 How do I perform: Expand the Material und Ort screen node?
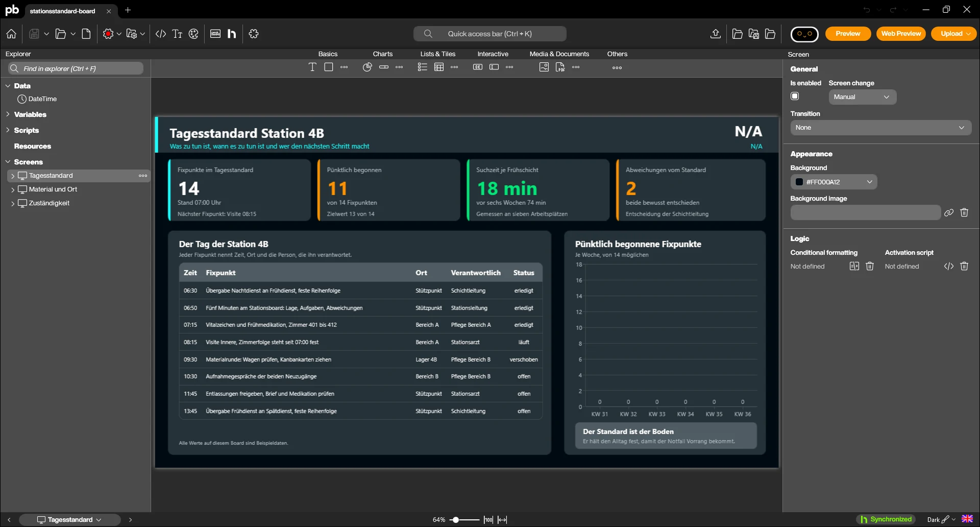pos(13,189)
